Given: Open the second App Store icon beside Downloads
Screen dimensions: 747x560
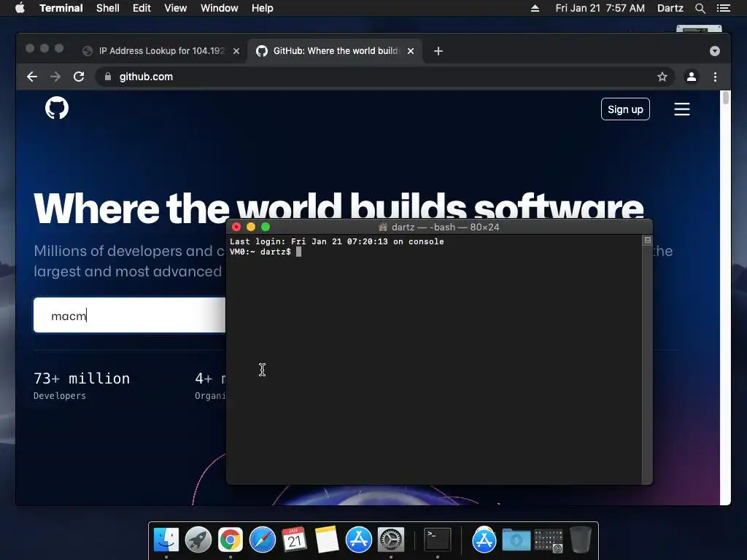Looking at the screenshot, I should [x=484, y=540].
